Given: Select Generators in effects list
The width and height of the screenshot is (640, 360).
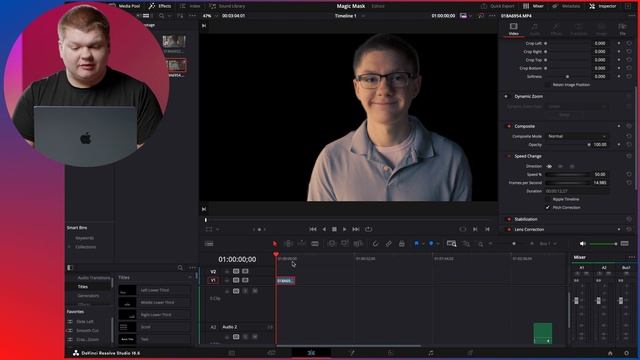Looking at the screenshot, I should 88,296.
